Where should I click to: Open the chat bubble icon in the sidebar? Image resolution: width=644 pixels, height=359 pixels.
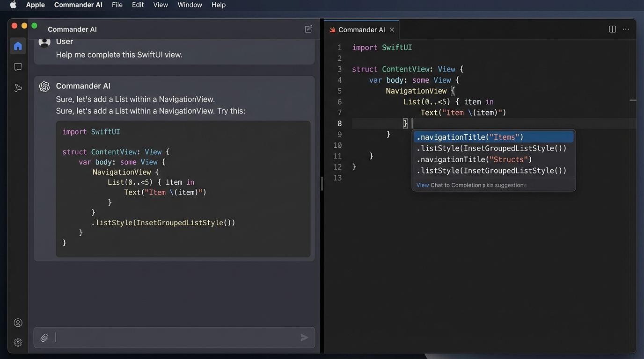pos(18,66)
